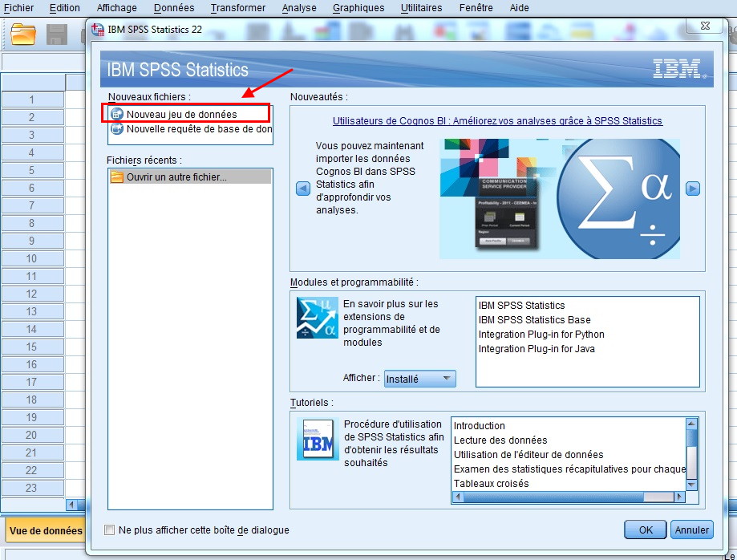This screenshot has width=737, height=560.
Task: Select 'Ouvrir un autre fichier...'
Action: (x=190, y=177)
